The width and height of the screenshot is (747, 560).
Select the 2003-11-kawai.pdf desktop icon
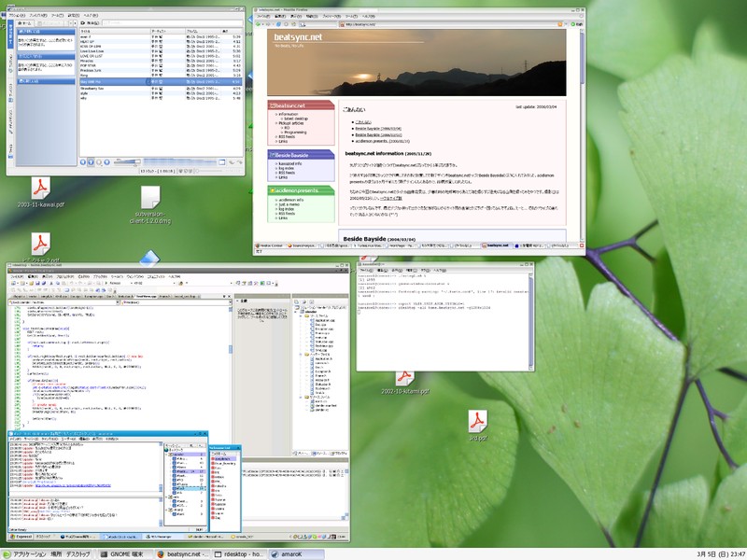(43, 189)
